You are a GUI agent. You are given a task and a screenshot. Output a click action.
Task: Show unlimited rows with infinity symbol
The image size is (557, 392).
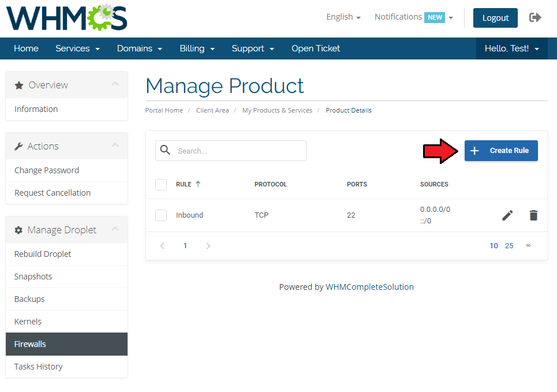528,245
